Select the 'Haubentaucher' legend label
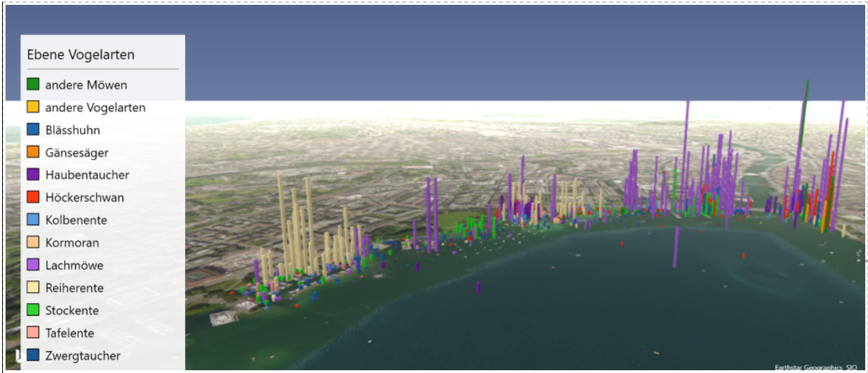The width and height of the screenshot is (868, 373). (87, 175)
